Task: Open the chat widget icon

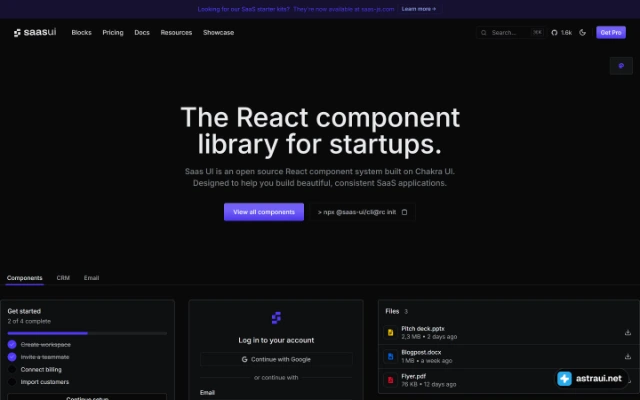Action: click(621, 66)
